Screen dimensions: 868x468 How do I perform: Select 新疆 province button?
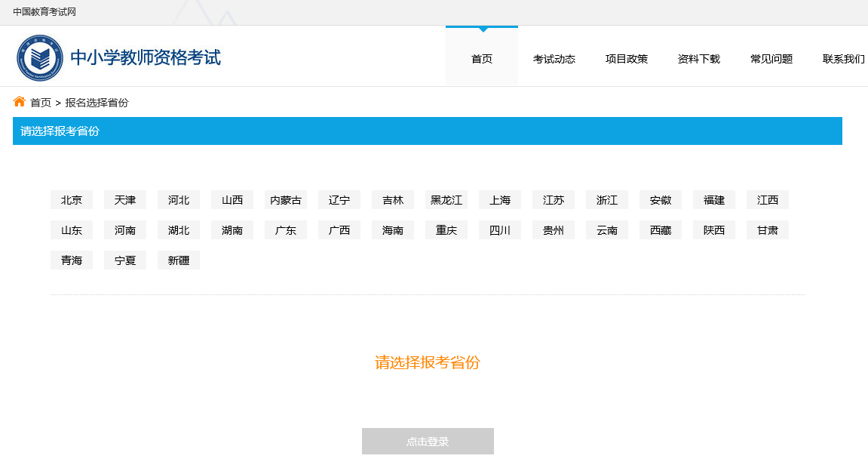[179, 260]
